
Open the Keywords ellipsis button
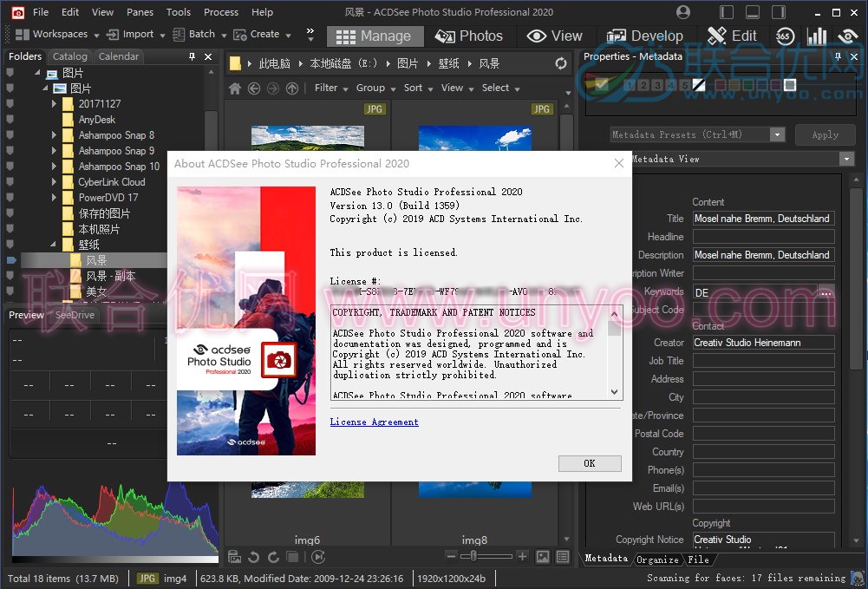[x=826, y=292]
